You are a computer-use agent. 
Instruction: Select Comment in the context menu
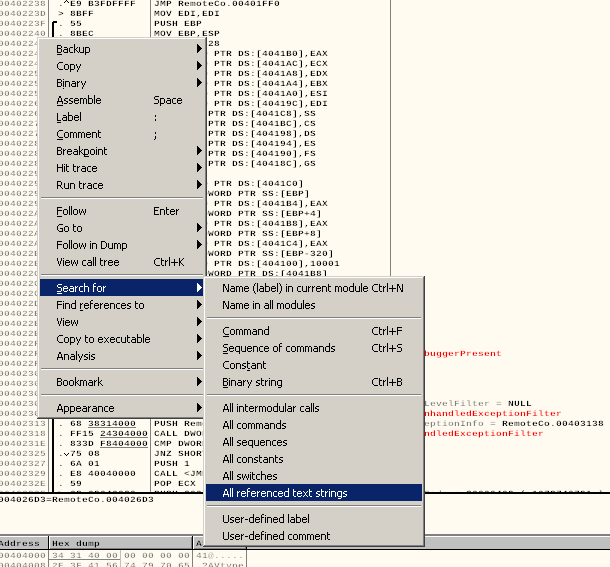pyautogui.click(x=78, y=134)
